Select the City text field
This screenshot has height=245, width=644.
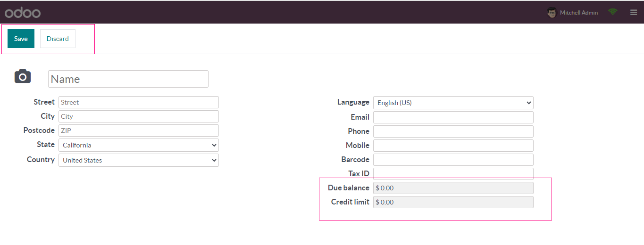point(138,116)
